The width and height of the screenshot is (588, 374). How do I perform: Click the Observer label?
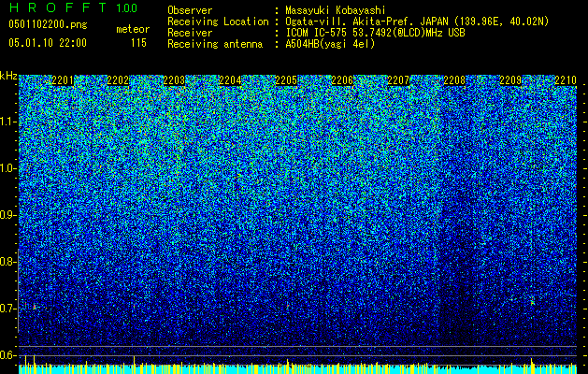pos(190,11)
